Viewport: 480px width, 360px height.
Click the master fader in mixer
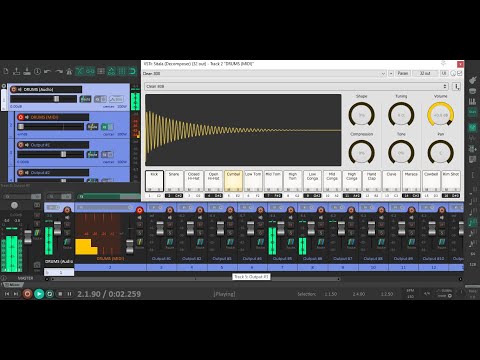[28, 236]
